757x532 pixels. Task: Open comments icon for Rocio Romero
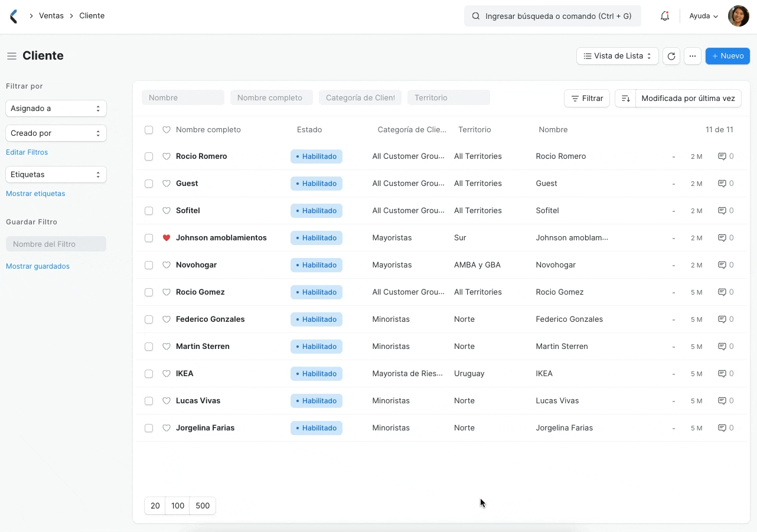722,156
